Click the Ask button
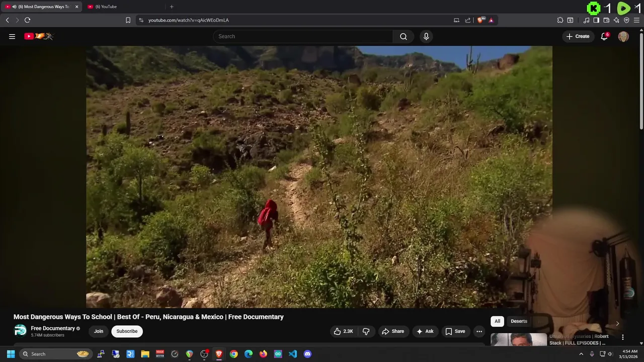The height and width of the screenshot is (362, 644). coord(425,331)
